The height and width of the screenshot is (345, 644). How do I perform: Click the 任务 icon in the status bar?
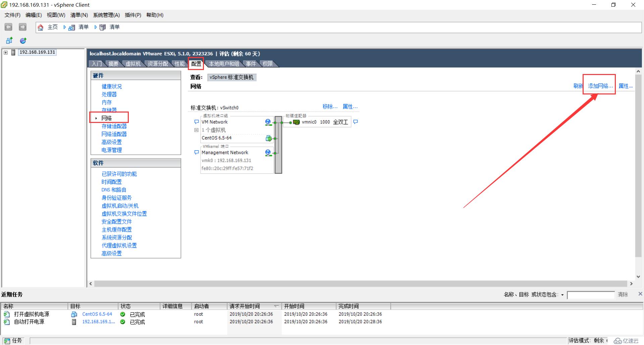click(x=7, y=341)
